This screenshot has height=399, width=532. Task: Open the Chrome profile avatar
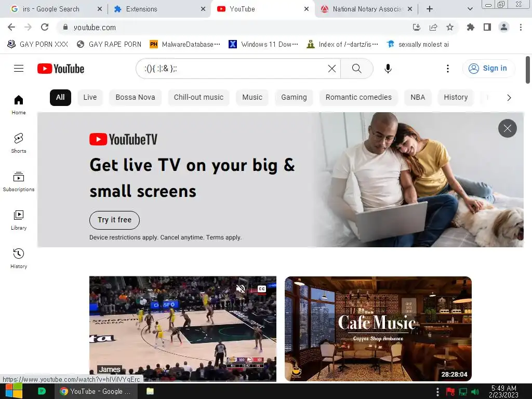tap(504, 27)
